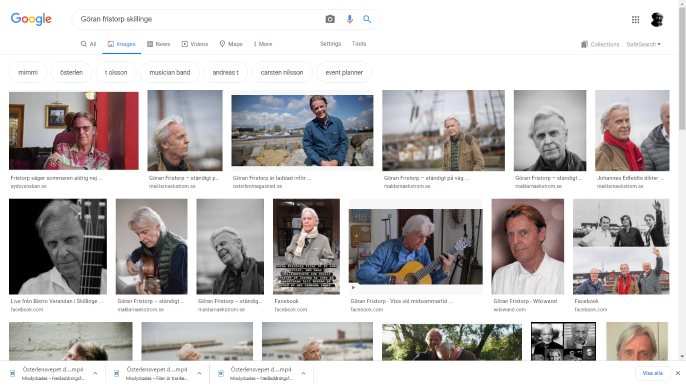Image resolution: width=686 pixels, height=386 pixels.
Task: Filter by the andreas t chip
Action: click(x=225, y=72)
